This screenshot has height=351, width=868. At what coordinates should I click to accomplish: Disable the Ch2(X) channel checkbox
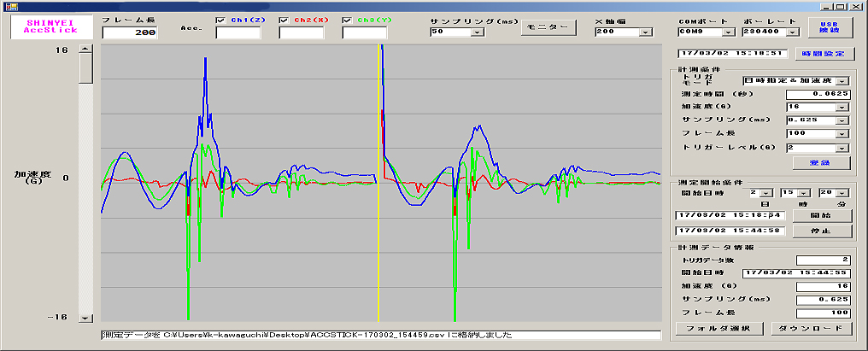pyautogui.click(x=284, y=20)
